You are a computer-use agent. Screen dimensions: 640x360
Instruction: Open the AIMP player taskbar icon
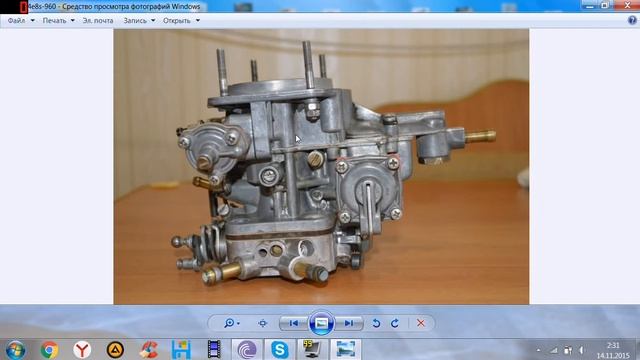coord(115,350)
